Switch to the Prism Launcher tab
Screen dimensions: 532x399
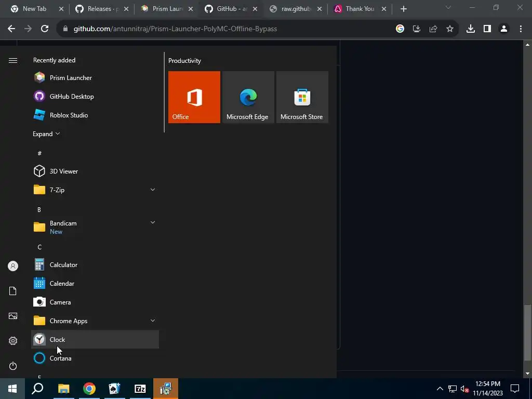(164, 9)
